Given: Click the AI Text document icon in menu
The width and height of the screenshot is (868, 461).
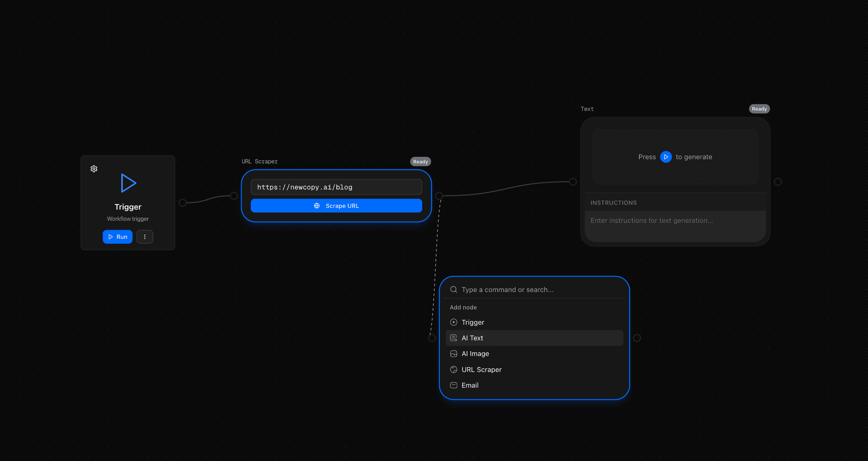Looking at the screenshot, I should pyautogui.click(x=454, y=338).
